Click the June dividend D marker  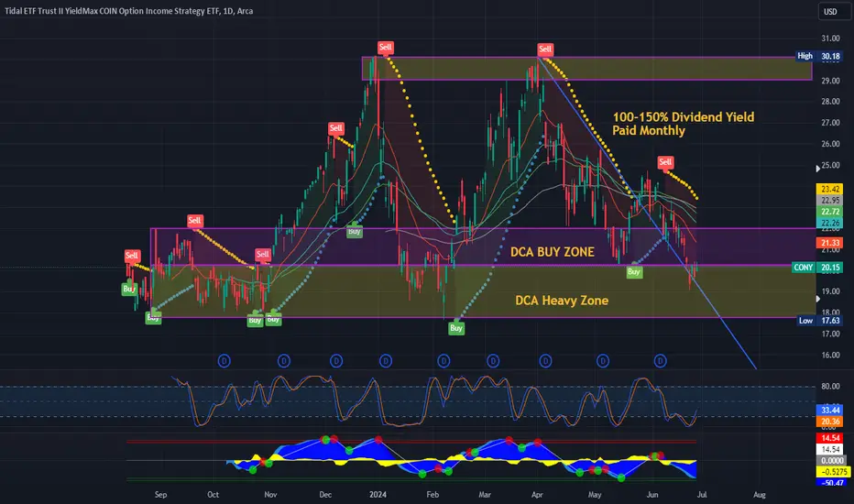(x=661, y=361)
